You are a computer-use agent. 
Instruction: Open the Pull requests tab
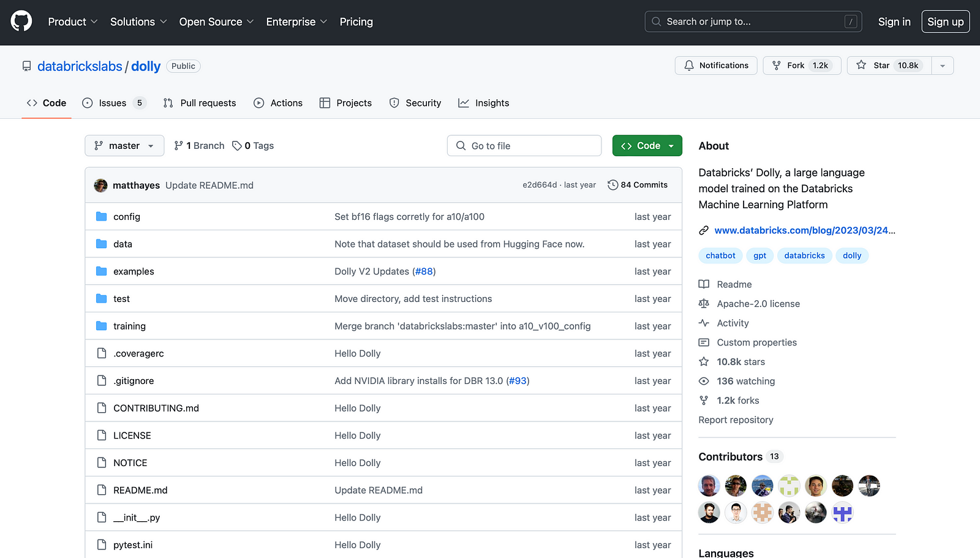(x=200, y=103)
